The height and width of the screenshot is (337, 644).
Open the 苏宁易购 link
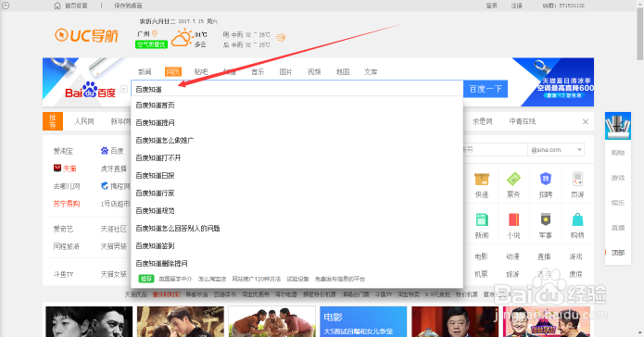pyautogui.click(x=67, y=204)
